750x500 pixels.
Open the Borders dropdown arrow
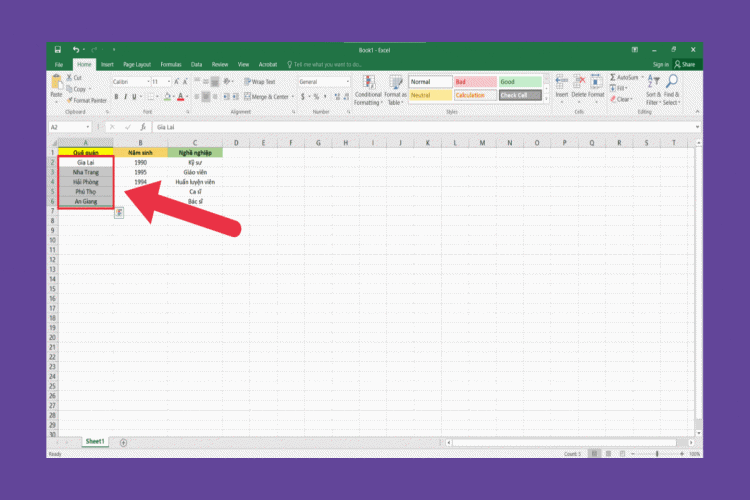point(157,97)
